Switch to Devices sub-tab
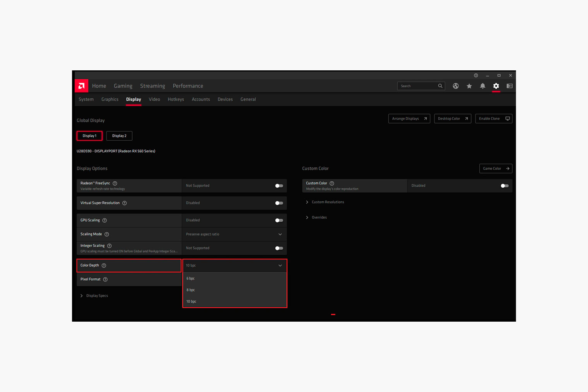The height and width of the screenshot is (392, 588). tap(225, 99)
